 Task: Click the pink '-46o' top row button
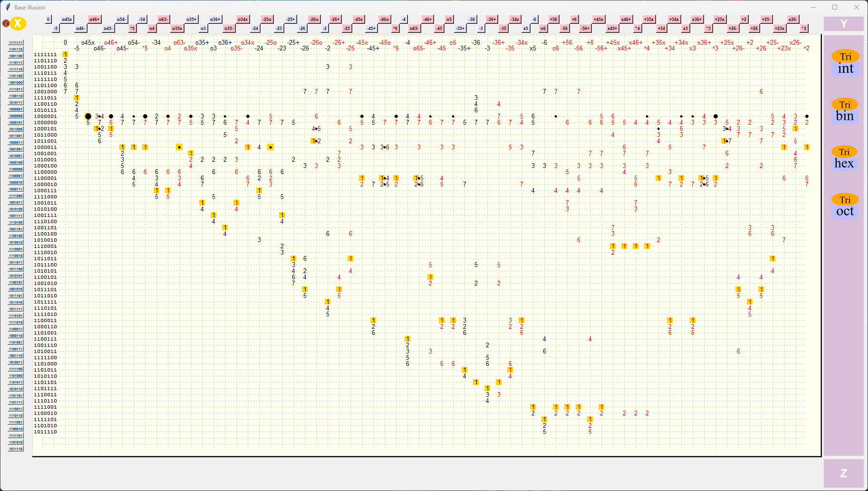tap(384, 19)
